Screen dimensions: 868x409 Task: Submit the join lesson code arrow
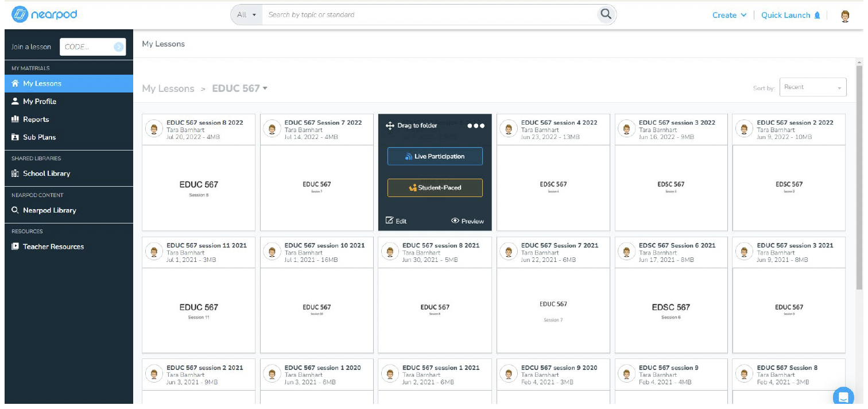[119, 47]
